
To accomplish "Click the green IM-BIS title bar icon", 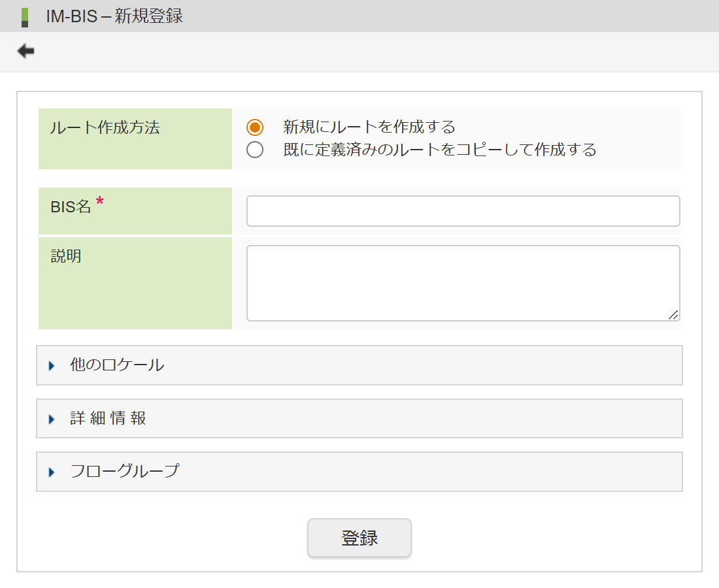I will pos(25,16).
